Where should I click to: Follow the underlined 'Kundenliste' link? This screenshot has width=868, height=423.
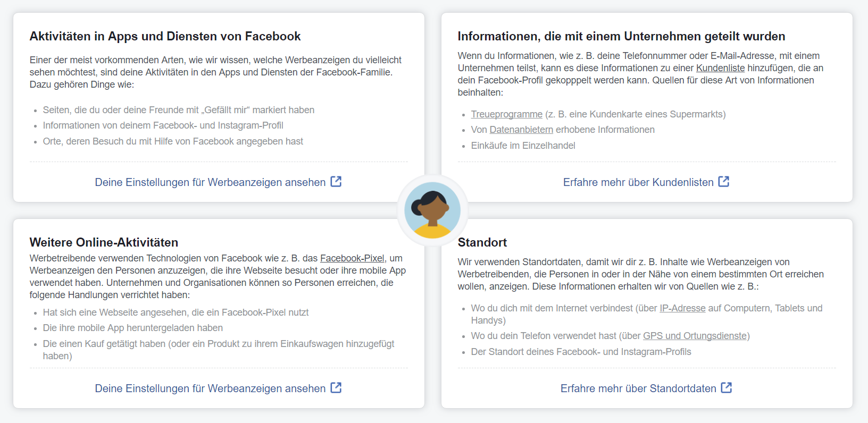coord(720,68)
